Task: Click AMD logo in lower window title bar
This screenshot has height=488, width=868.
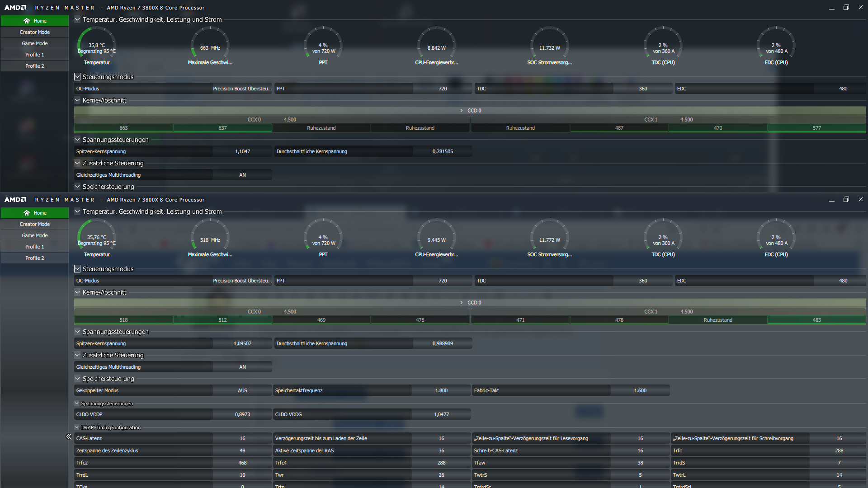Action: point(15,200)
